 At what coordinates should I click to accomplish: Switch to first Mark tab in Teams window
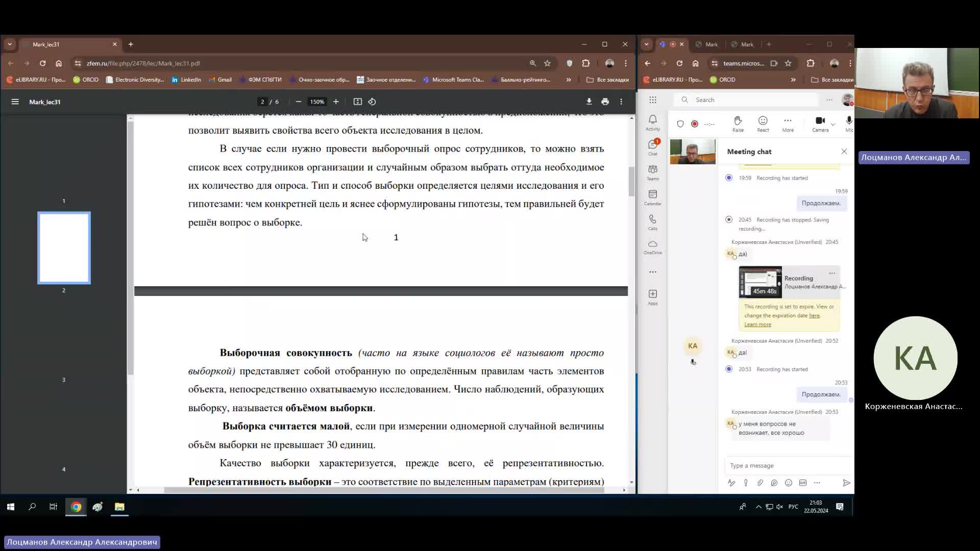tap(707, 44)
